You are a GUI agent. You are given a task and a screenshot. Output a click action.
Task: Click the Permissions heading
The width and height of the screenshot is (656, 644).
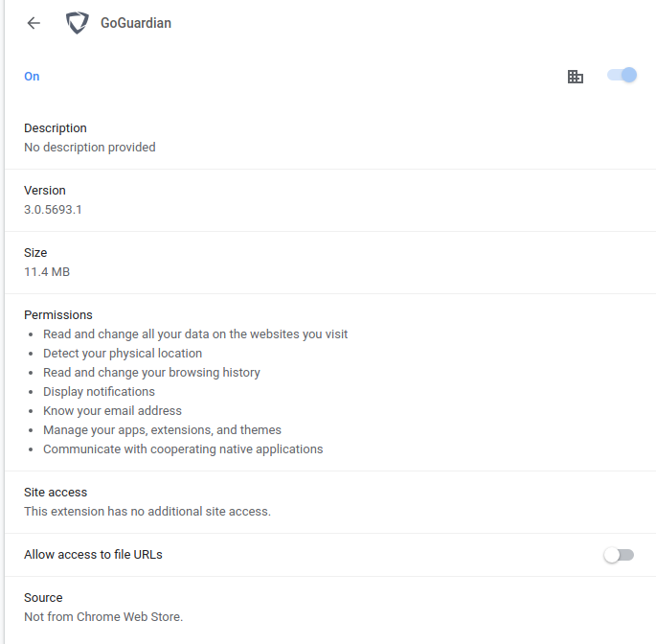click(58, 315)
